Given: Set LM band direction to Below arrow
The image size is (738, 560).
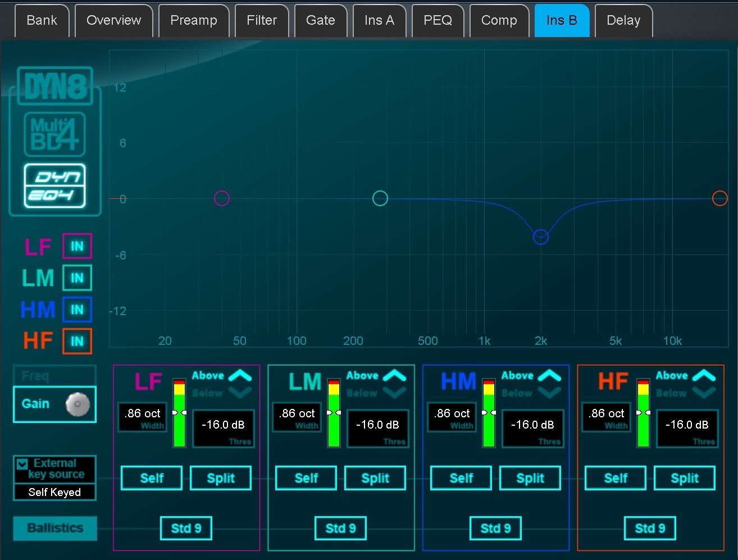Looking at the screenshot, I should pos(394,393).
